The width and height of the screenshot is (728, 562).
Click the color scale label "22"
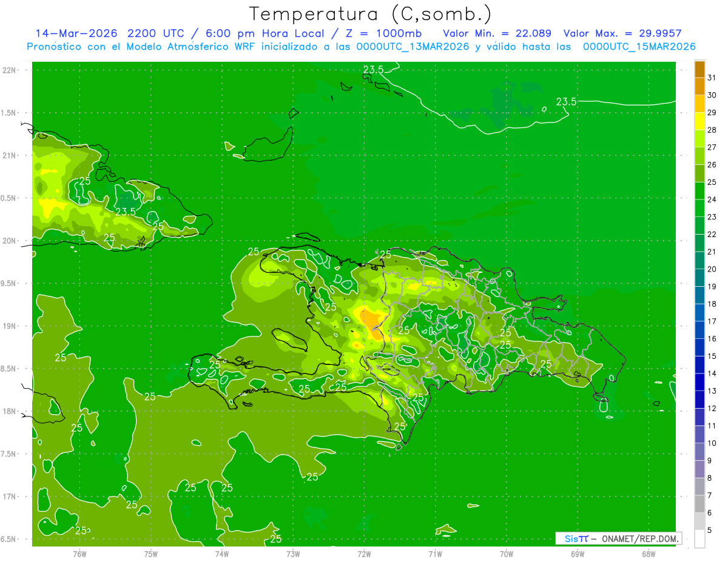point(712,235)
